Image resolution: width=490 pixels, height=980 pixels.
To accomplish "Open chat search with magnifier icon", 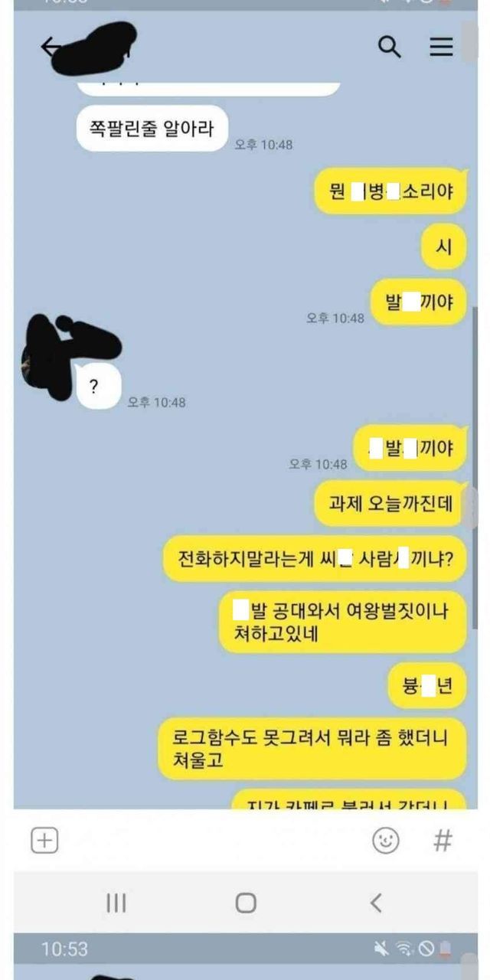I will (390, 47).
